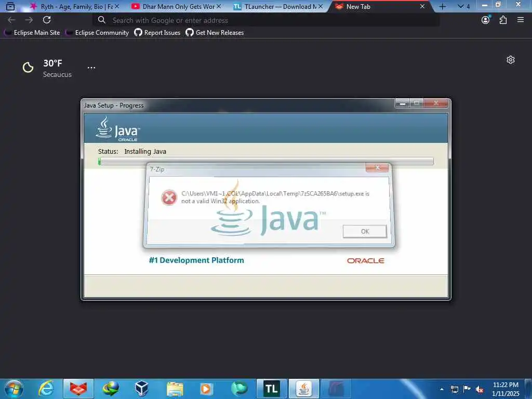Show hidden system tray icons arrow
Viewport: 532px width, 399px height.
[442, 389]
